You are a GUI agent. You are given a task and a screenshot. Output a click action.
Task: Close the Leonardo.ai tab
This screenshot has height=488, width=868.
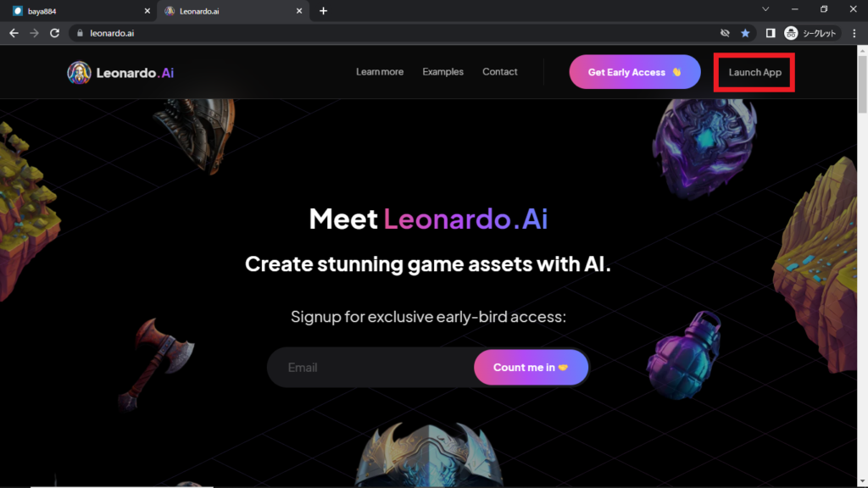click(299, 11)
